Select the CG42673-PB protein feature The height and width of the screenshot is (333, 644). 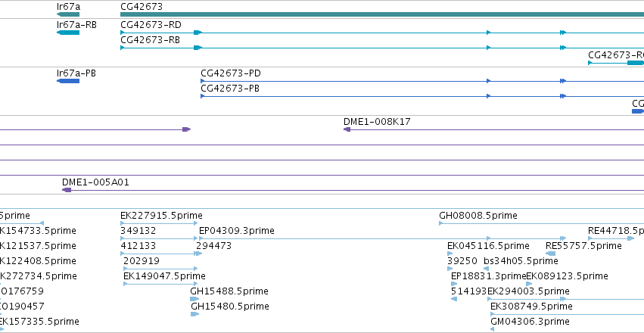pos(422,96)
